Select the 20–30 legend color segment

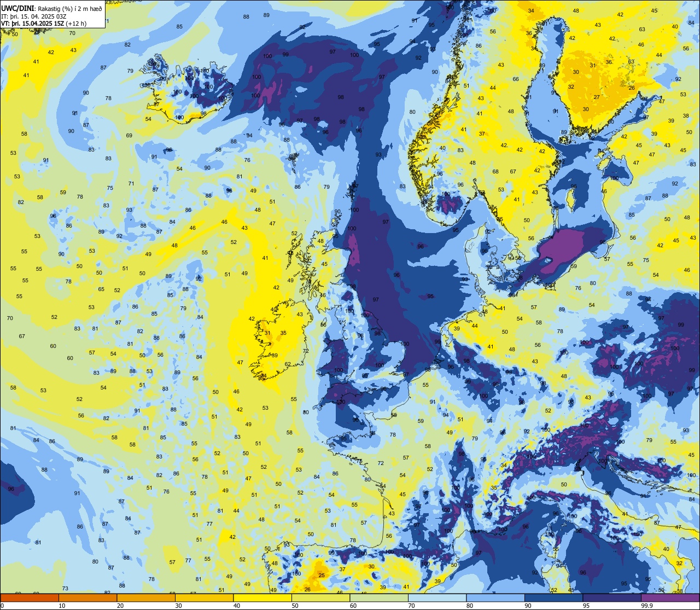146,597
